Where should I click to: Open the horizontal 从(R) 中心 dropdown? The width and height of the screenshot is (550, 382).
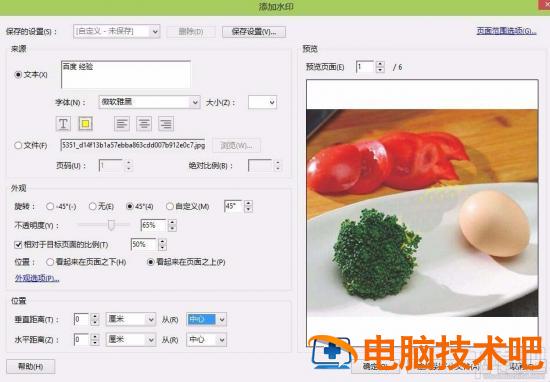[x=207, y=340]
